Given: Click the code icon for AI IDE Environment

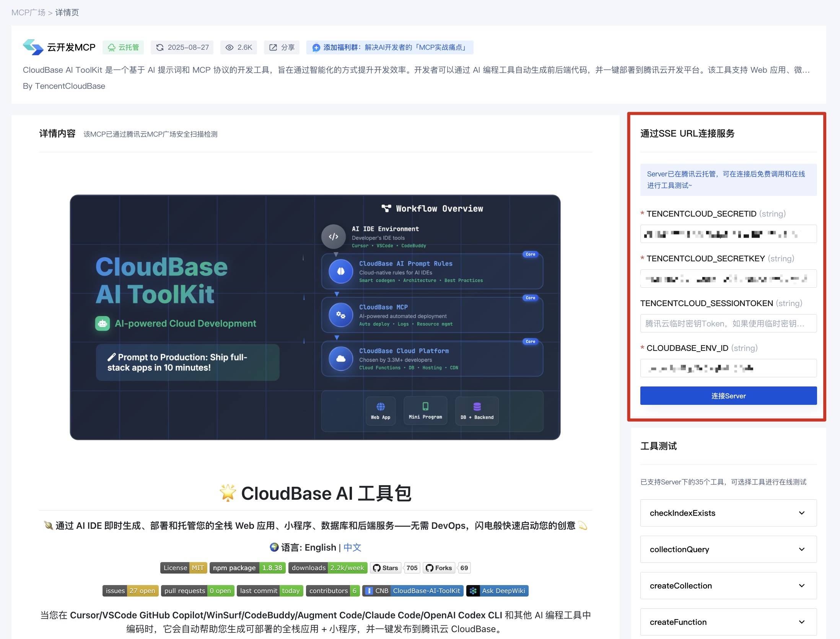Looking at the screenshot, I should 334,236.
